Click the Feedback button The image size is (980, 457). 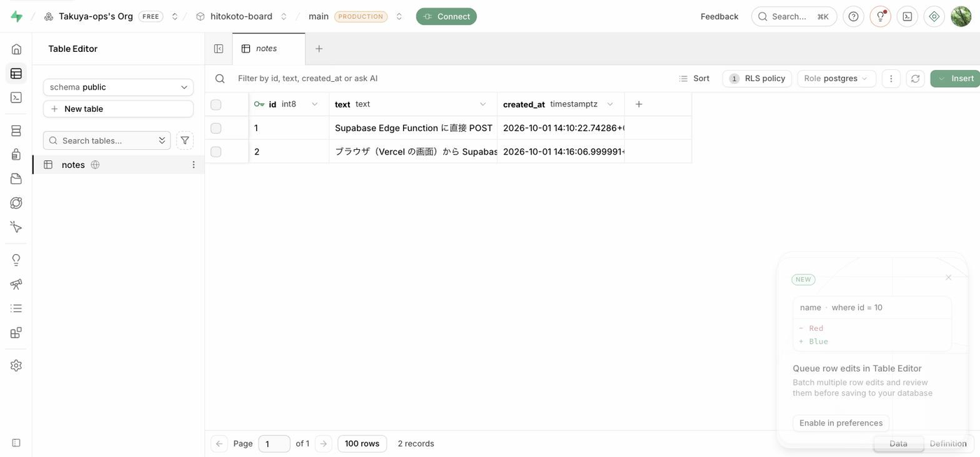[x=720, y=16]
